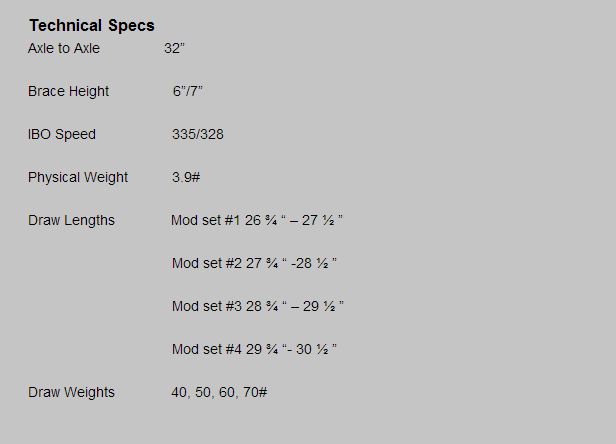Viewport: 616px width, 444px height.
Task: Click the Mod set #1 line
Action: point(257,220)
